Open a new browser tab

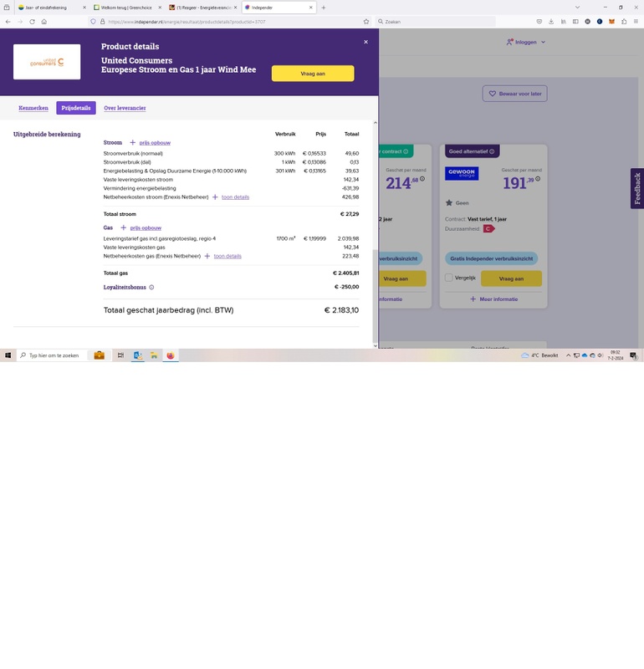tap(324, 8)
